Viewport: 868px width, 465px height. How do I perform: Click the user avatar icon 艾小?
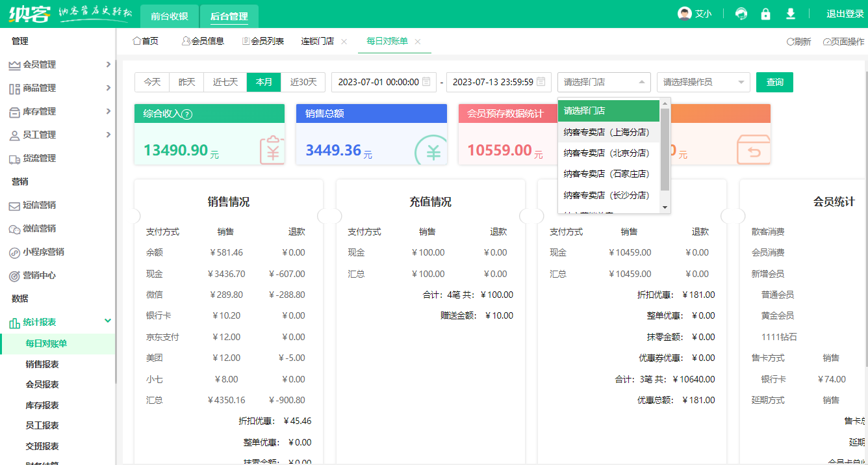[x=684, y=14]
